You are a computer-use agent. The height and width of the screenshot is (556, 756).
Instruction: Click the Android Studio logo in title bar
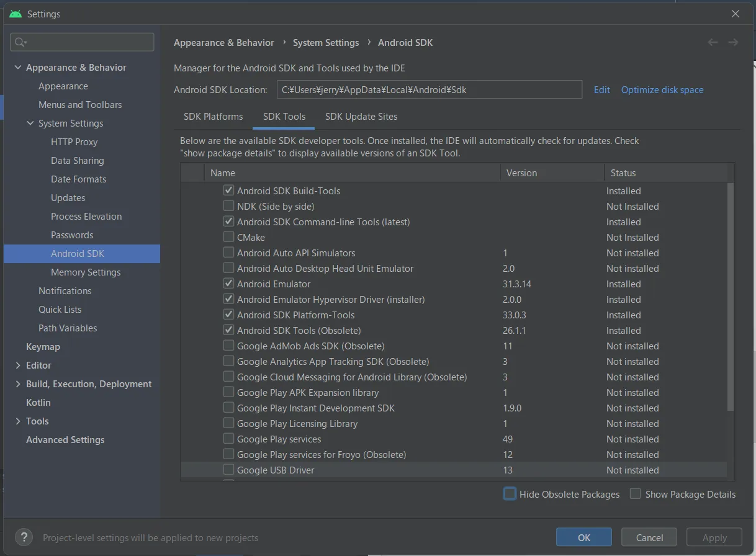tap(16, 14)
